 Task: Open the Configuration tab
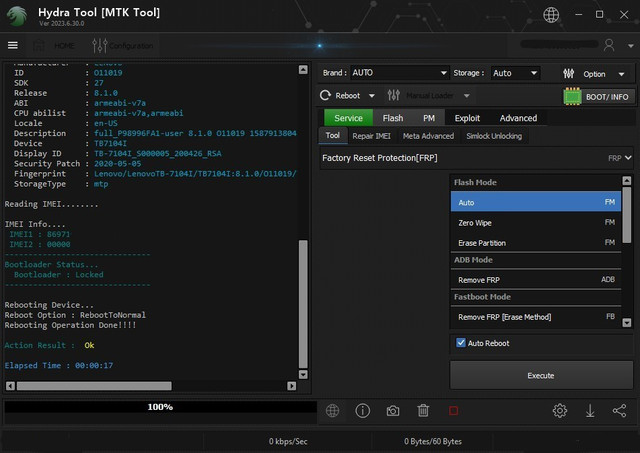[x=123, y=46]
